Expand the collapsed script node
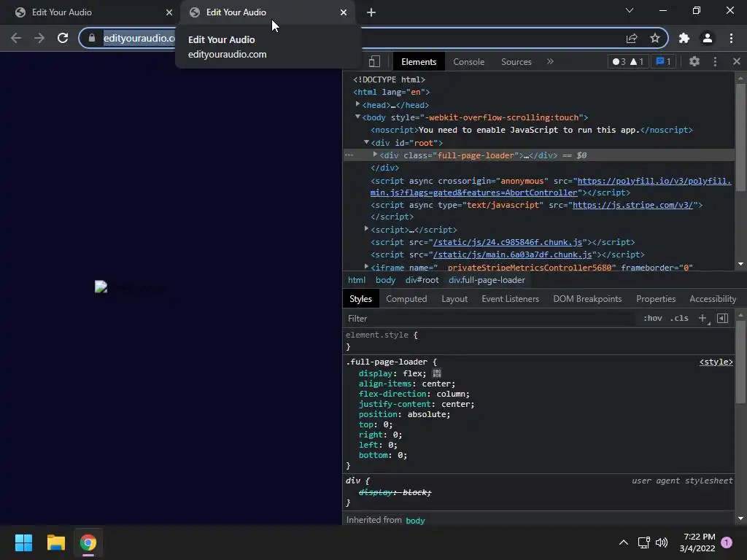 [x=366, y=228]
